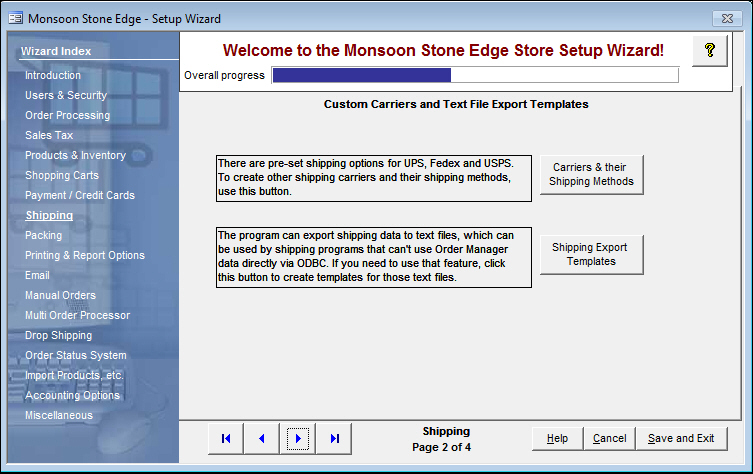Click the Help button
The width and height of the screenshot is (753, 474).
[557, 438]
